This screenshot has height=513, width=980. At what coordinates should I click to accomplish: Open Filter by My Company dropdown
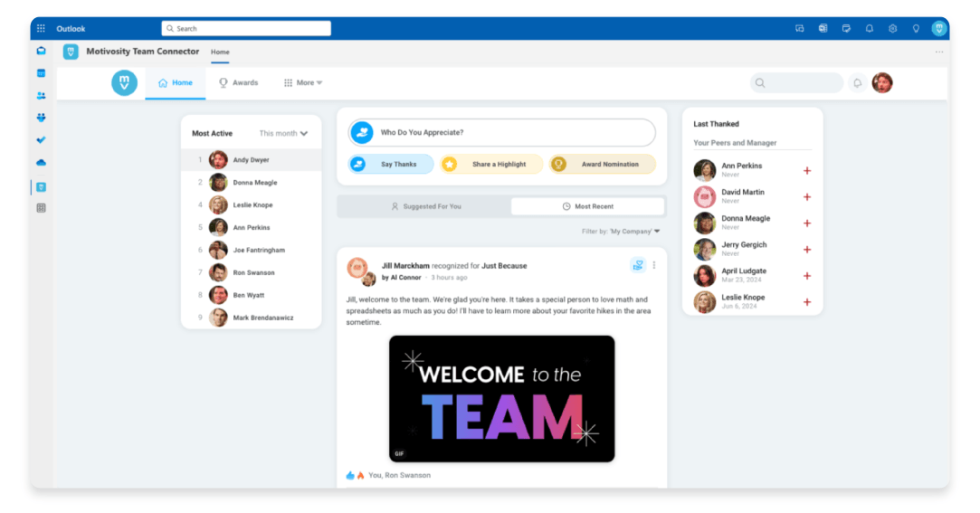coord(621,232)
